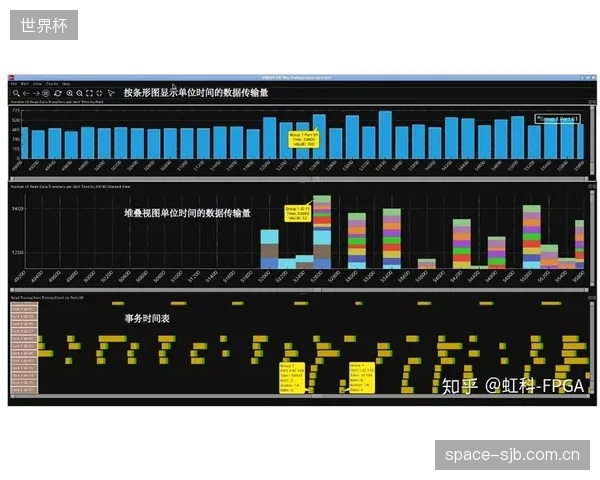Click the crosshair zoom-selection icon
600x480 pixels.
point(99,93)
